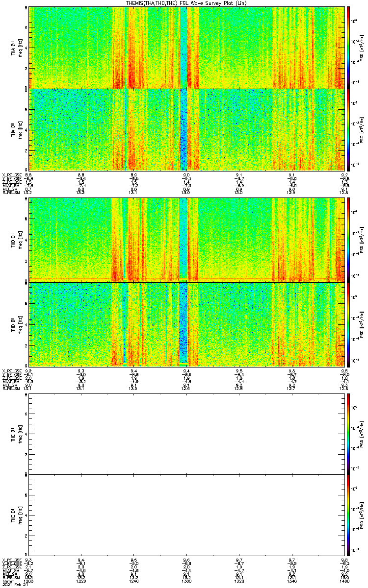Click the 'THE B⊥ freq [Hz]' axis label

coord(17,434)
